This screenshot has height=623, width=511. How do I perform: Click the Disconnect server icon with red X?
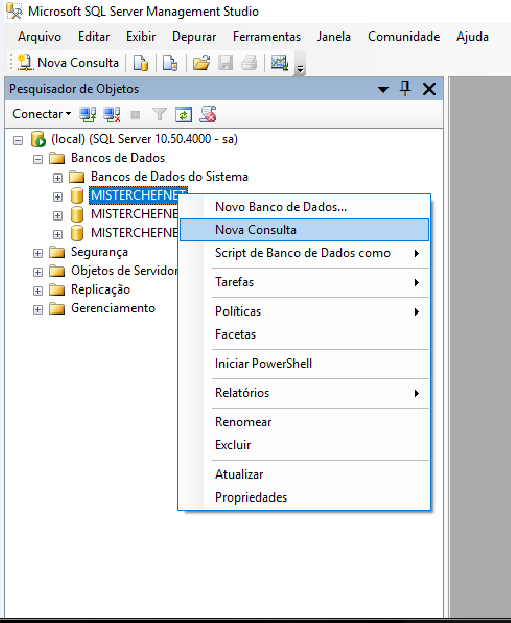tap(112, 114)
